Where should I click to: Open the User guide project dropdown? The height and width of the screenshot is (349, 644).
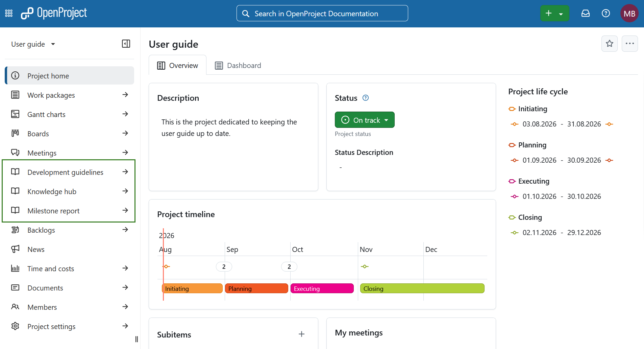pos(33,44)
